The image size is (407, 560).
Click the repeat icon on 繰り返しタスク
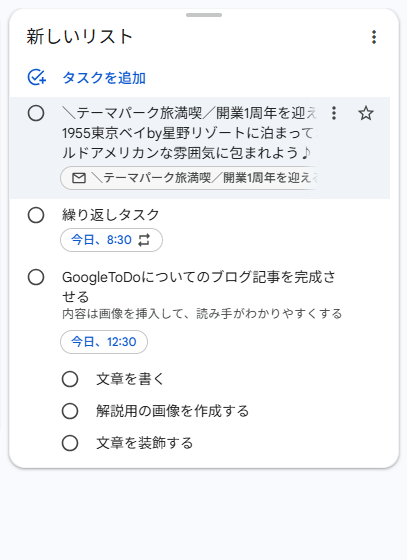click(144, 240)
